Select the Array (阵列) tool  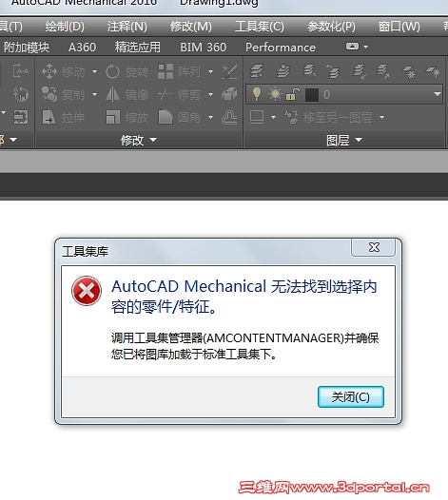(x=179, y=71)
